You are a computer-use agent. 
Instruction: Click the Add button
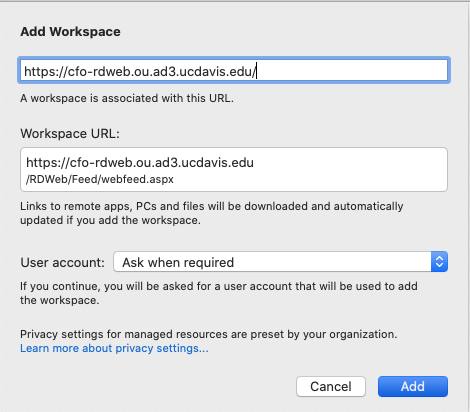(x=413, y=387)
